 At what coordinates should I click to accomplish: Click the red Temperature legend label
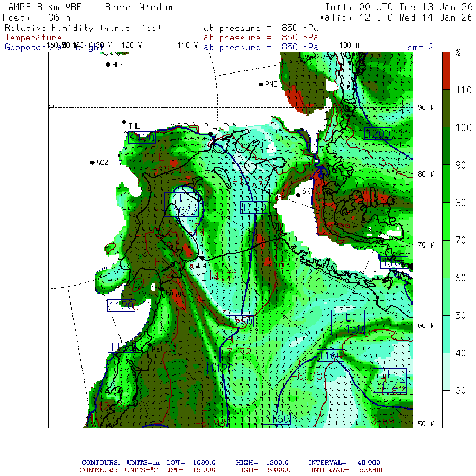click(x=33, y=38)
